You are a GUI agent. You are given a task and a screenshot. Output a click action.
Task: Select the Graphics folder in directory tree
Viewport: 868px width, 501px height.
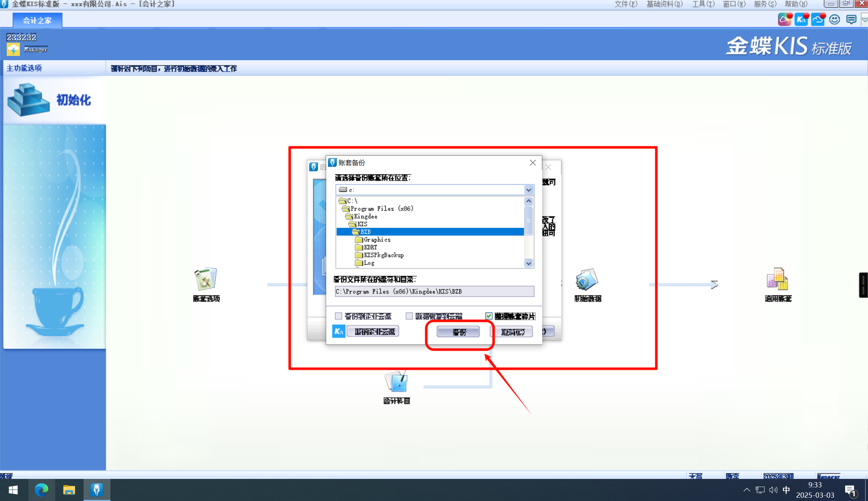(377, 239)
